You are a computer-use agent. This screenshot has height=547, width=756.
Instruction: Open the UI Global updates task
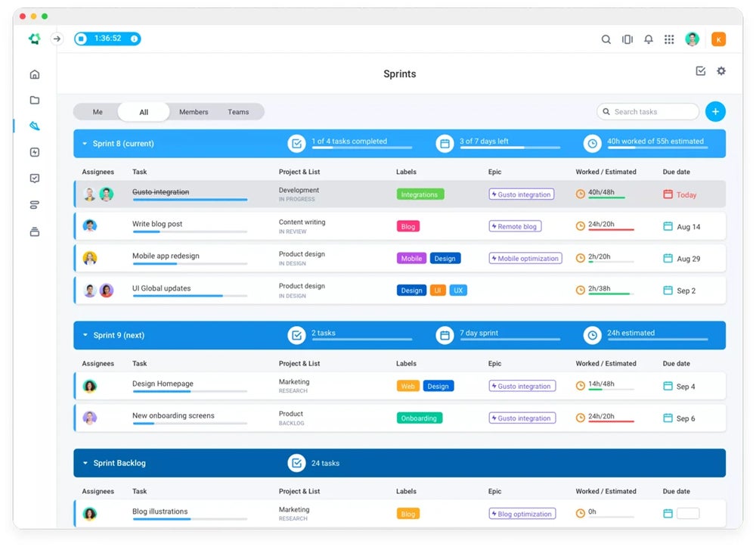pos(162,288)
